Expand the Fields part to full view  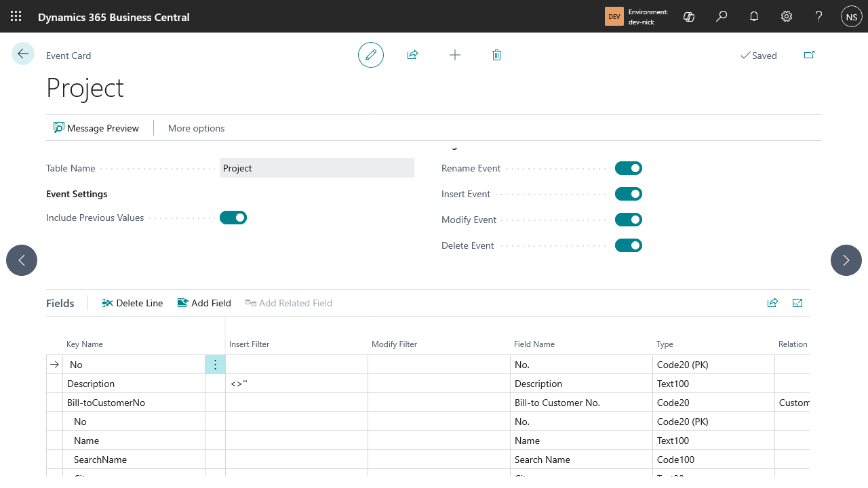[x=797, y=303]
